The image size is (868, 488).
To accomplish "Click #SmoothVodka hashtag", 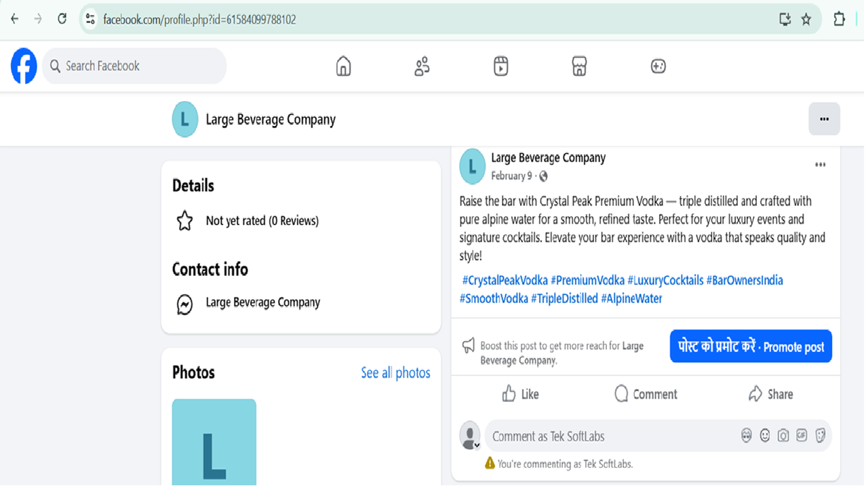I will (494, 298).
